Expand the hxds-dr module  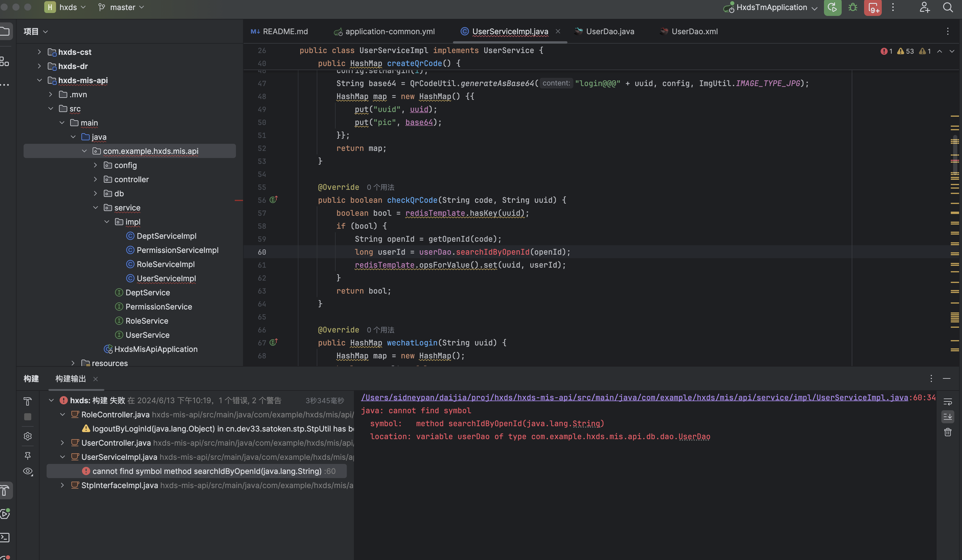(39, 66)
